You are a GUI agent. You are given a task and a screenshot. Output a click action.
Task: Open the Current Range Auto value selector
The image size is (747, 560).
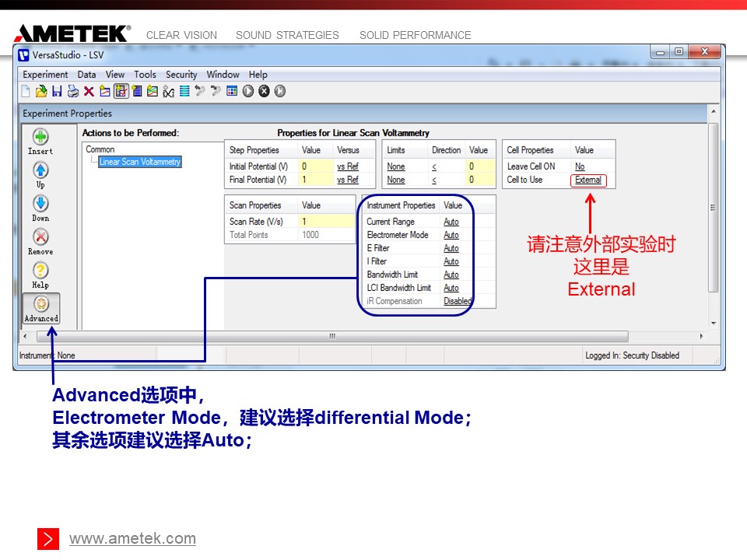[x=451, y=222]
